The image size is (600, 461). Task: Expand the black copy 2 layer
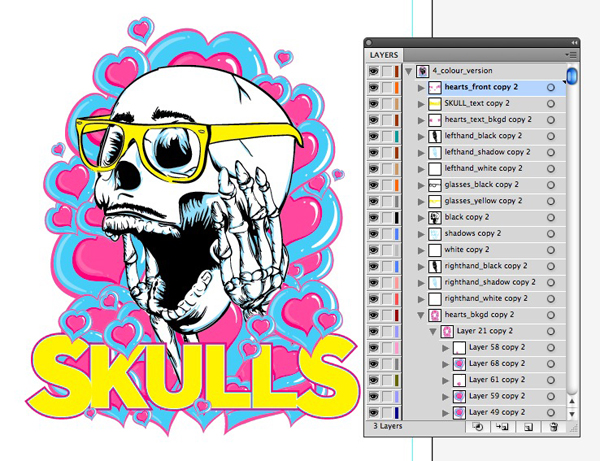pyautogui.click(x=421, y=218)
